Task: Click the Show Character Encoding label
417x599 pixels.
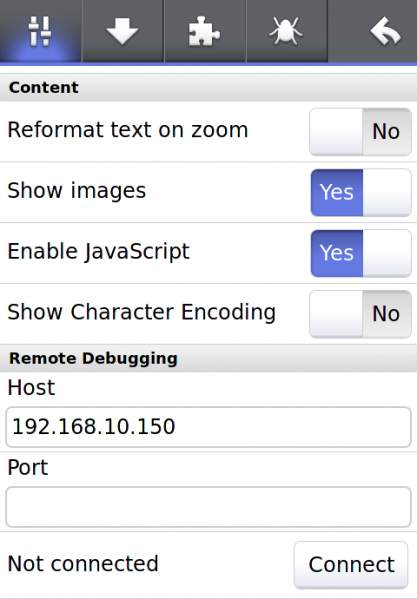Action: [x=142, y=312]
